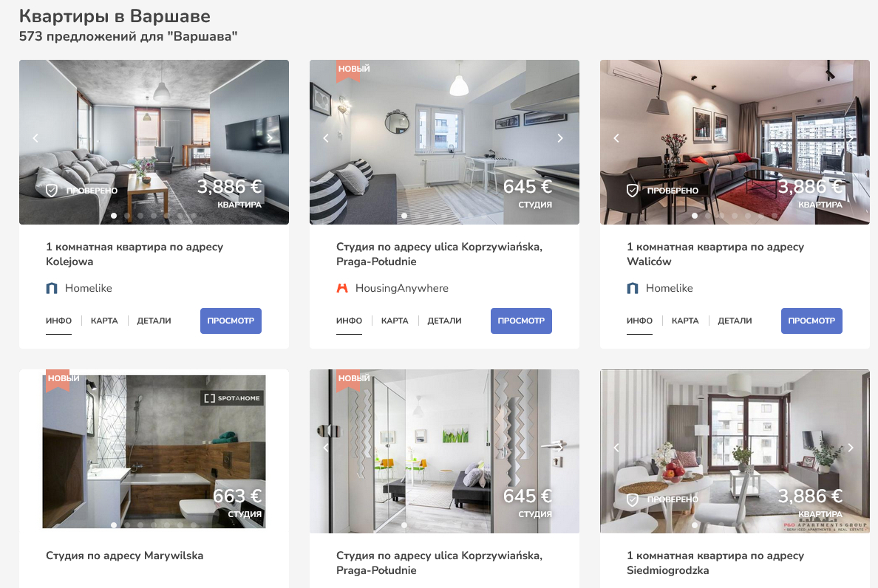Open ДЕТАЛИ tab on Walicόw listing
Image resolution: width=878 pixels, height=588 pixels.
pos(735,321)
